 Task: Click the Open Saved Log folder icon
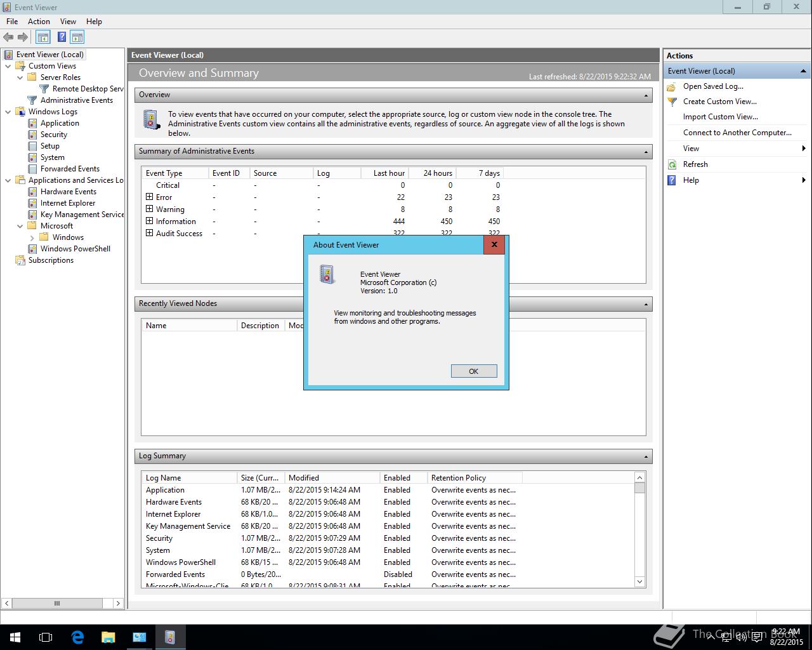click(672, 86)
